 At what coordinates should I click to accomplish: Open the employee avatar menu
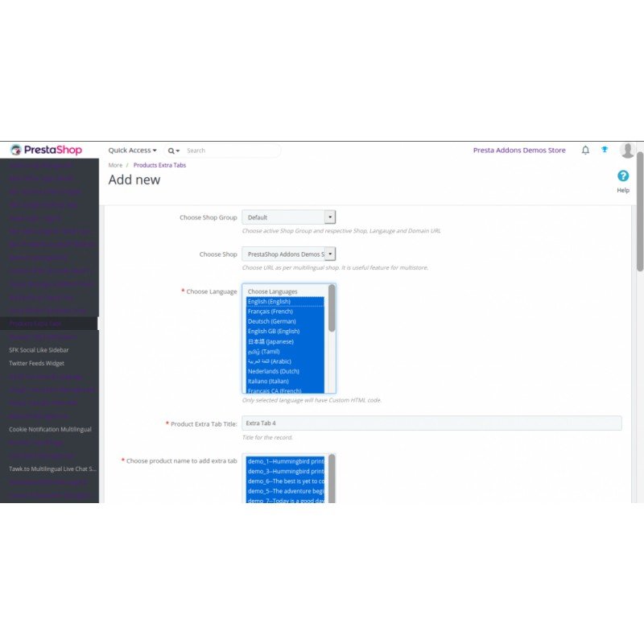[x=627, y=150]
